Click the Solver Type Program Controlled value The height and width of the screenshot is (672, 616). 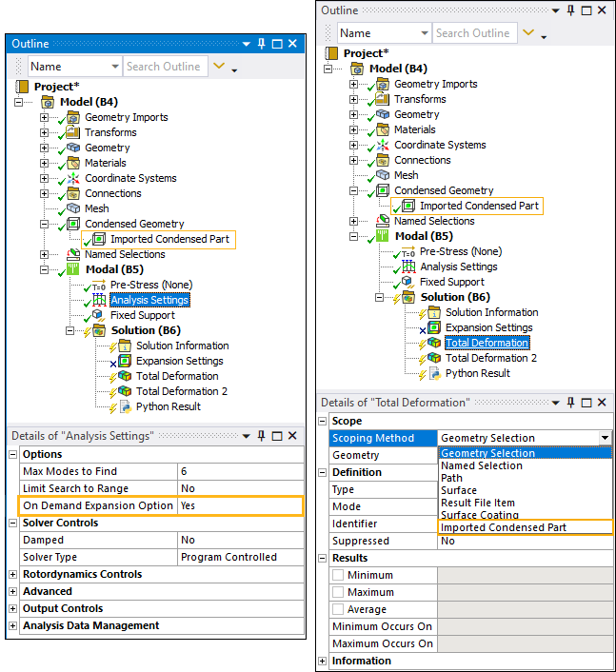click(240, 557)
